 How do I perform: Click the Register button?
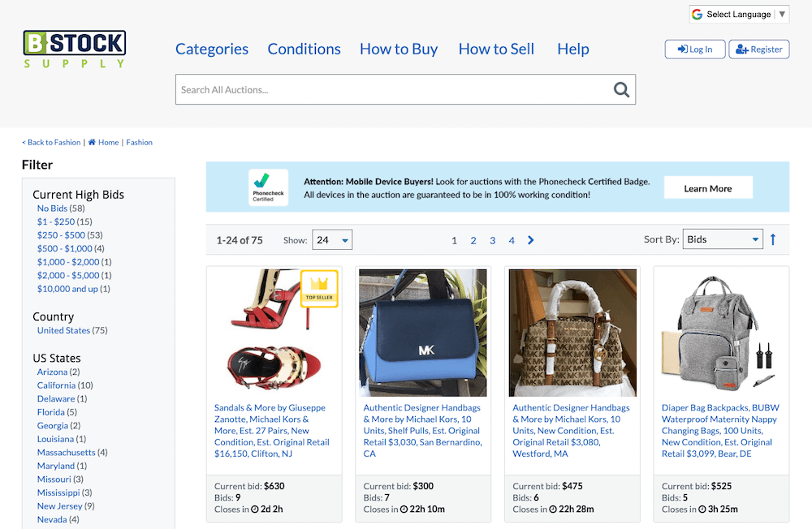[758, 49]
